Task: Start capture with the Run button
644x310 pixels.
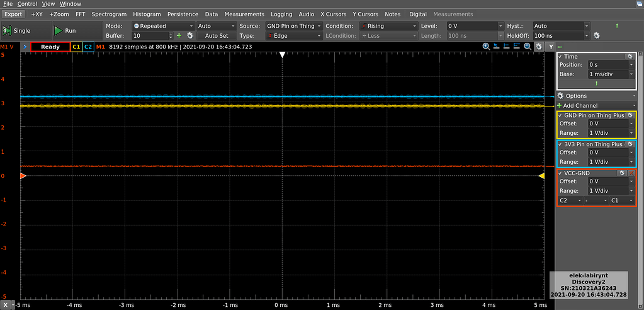Action: click(65, 30)
